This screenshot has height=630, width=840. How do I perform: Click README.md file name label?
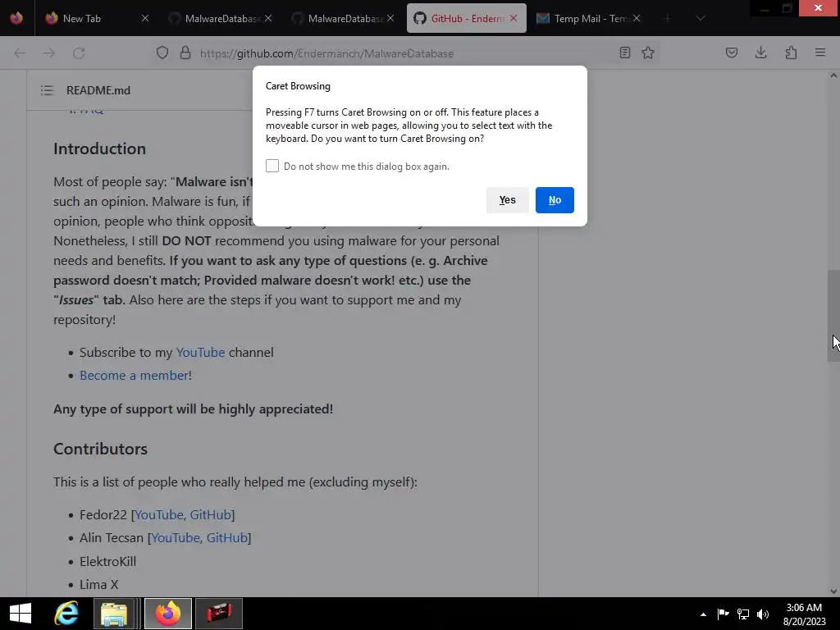98,90
